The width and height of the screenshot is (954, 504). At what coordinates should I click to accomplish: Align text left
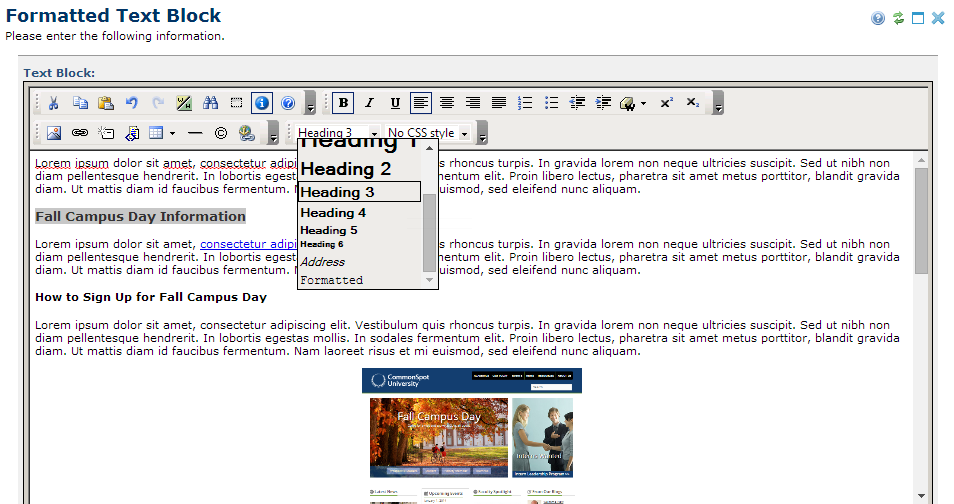point(421,103)
